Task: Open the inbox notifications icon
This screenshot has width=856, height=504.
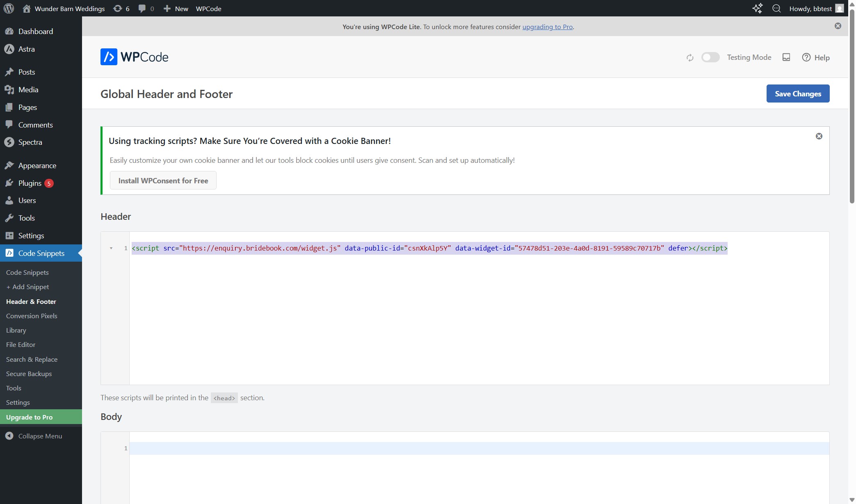Action: pyautogui.click(x=786, y=57)
